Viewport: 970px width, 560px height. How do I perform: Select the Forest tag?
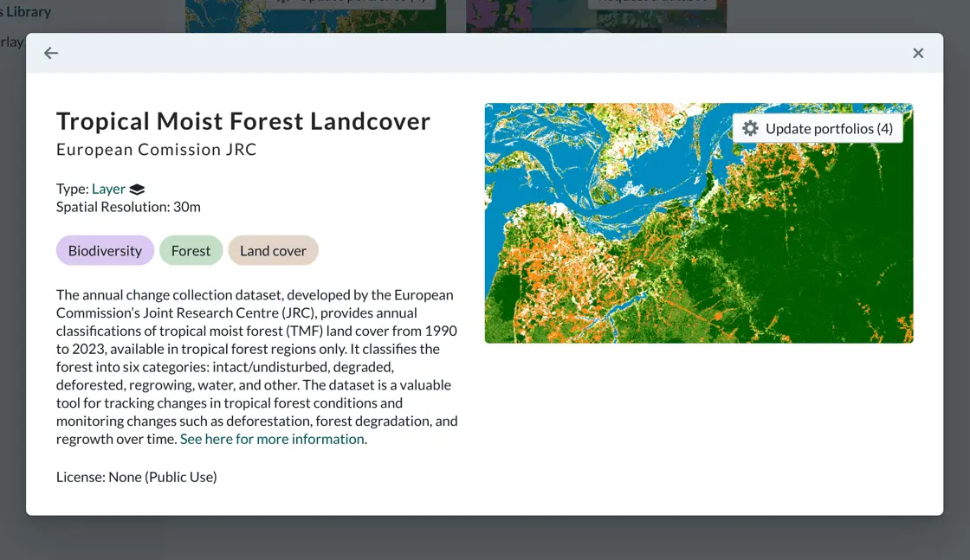(191, 250)
